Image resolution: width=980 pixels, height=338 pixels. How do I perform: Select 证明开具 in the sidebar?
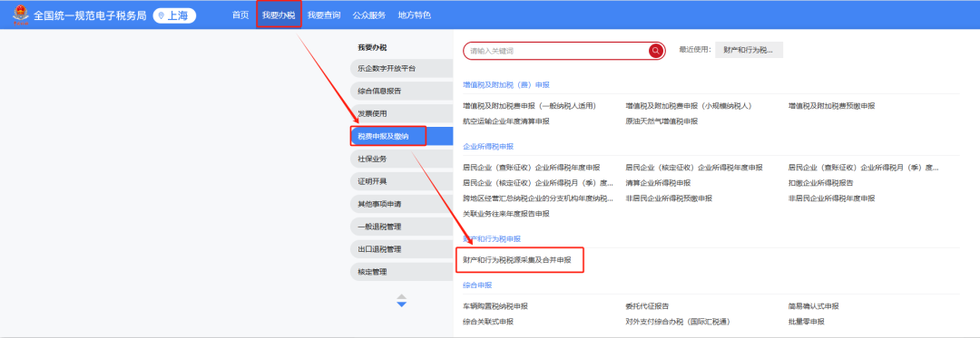click(401, 181)
